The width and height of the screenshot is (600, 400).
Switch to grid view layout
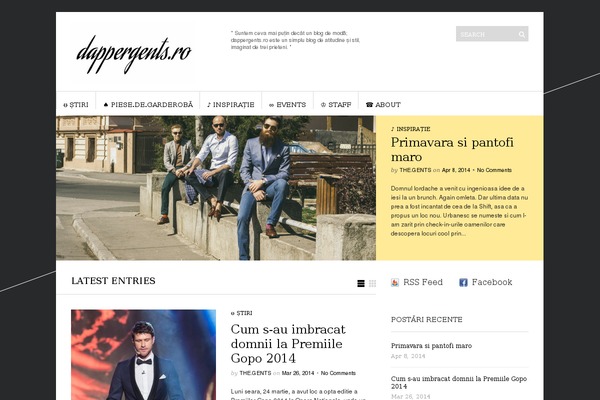(x=372, y=283)
